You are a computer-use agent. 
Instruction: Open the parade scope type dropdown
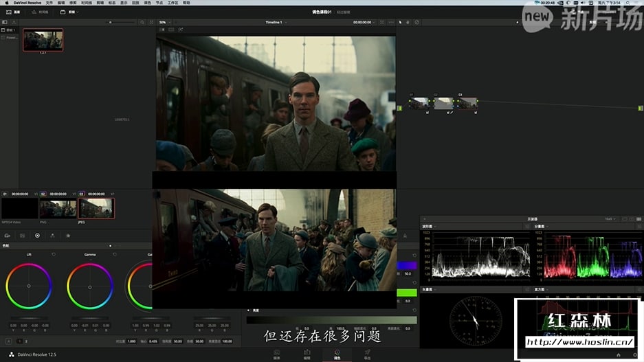click(x=542, y=226)
